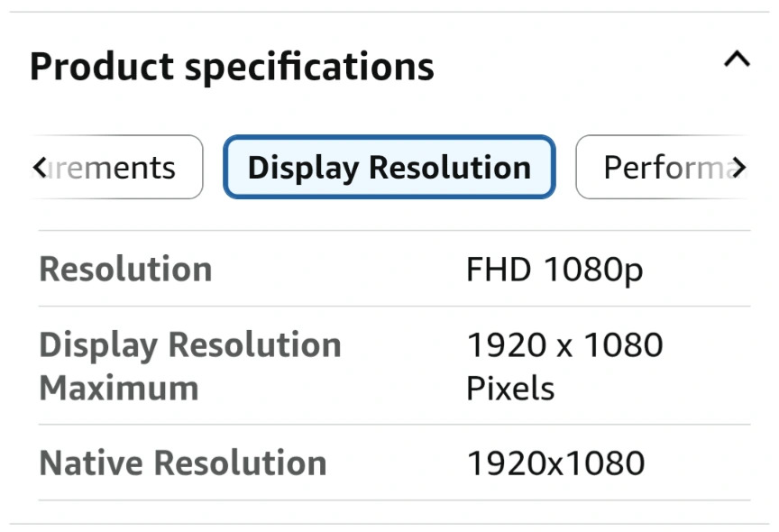
Task: Click the FHD 1080p value
Action: (x=554, y=271)
